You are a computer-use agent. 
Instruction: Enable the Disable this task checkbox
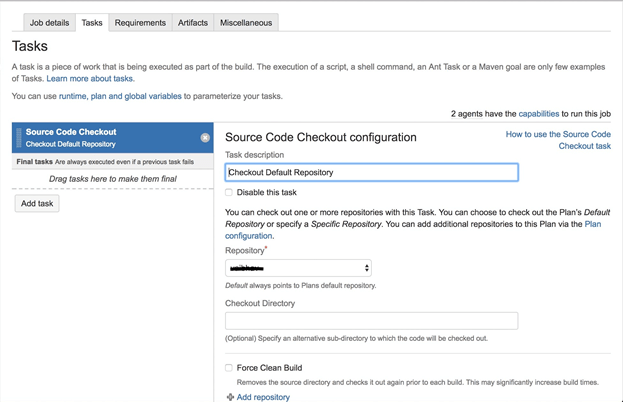tap(230, 192)
